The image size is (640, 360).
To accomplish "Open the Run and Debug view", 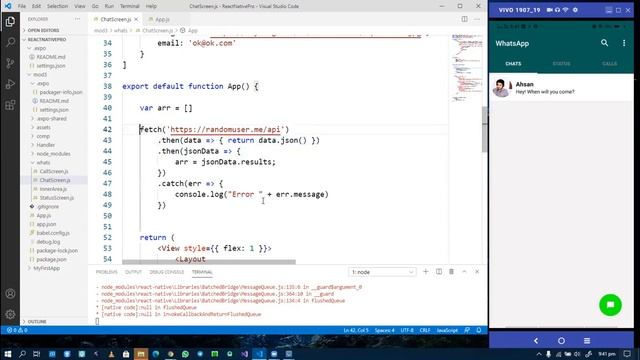I will click(x=10, y=84).
